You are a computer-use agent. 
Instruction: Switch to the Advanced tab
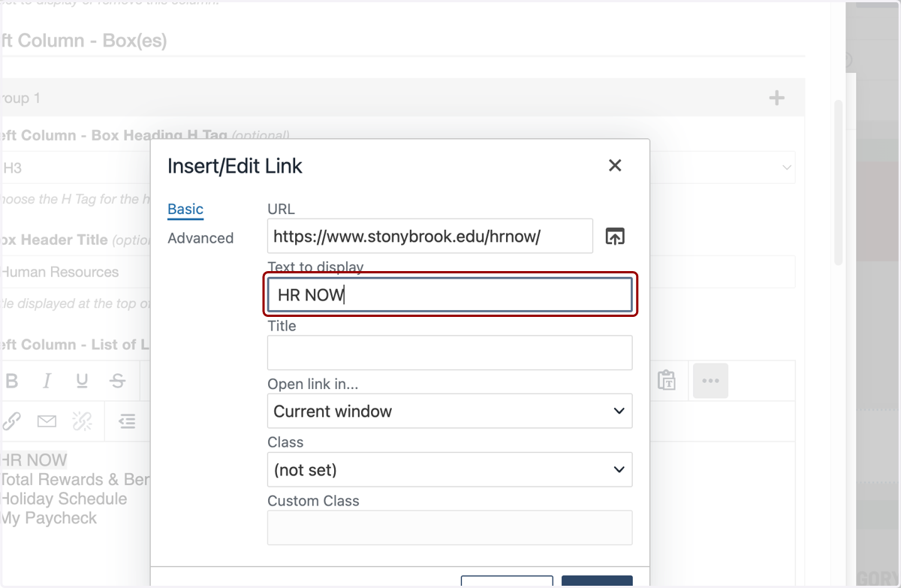(x=200, y=238)
